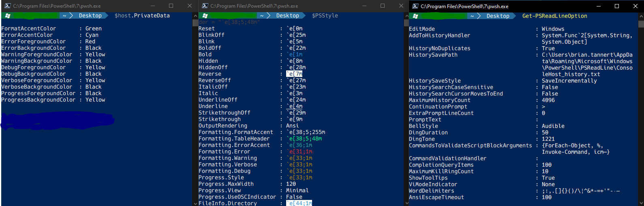
Task: Click the up arrow of the right window's scrollbar
Action: (641, 16)
